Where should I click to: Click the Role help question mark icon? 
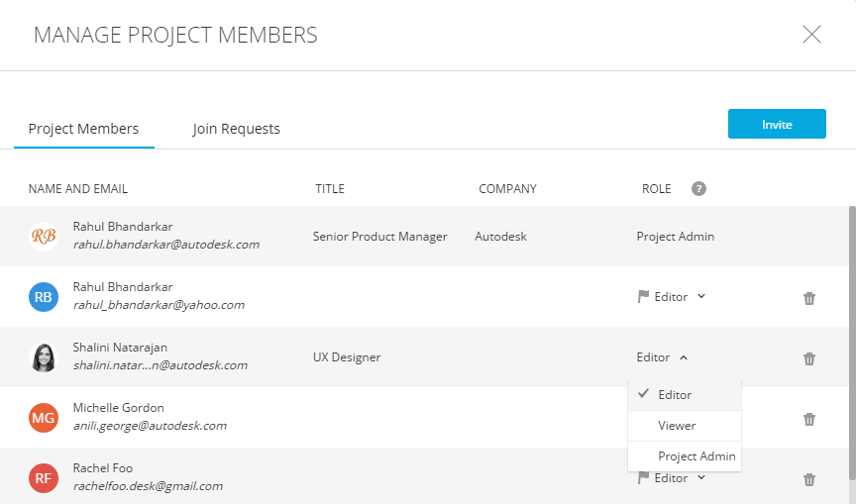pos(698,189)
